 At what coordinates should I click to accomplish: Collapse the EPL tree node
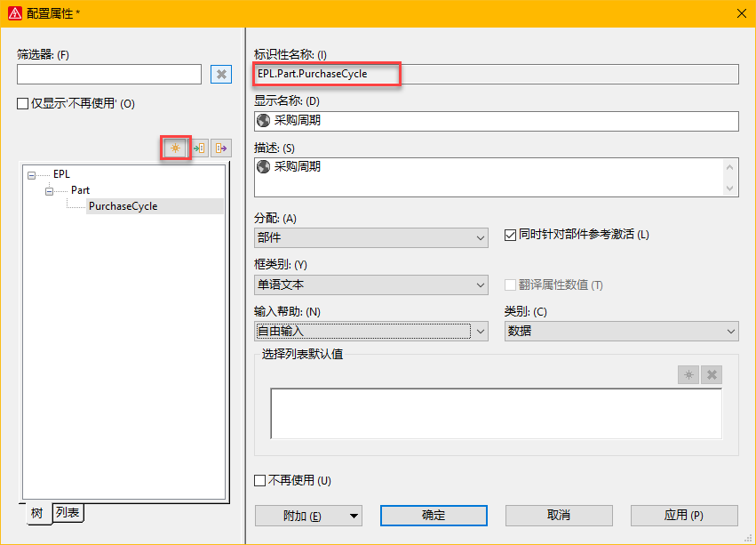coord(31,175)
